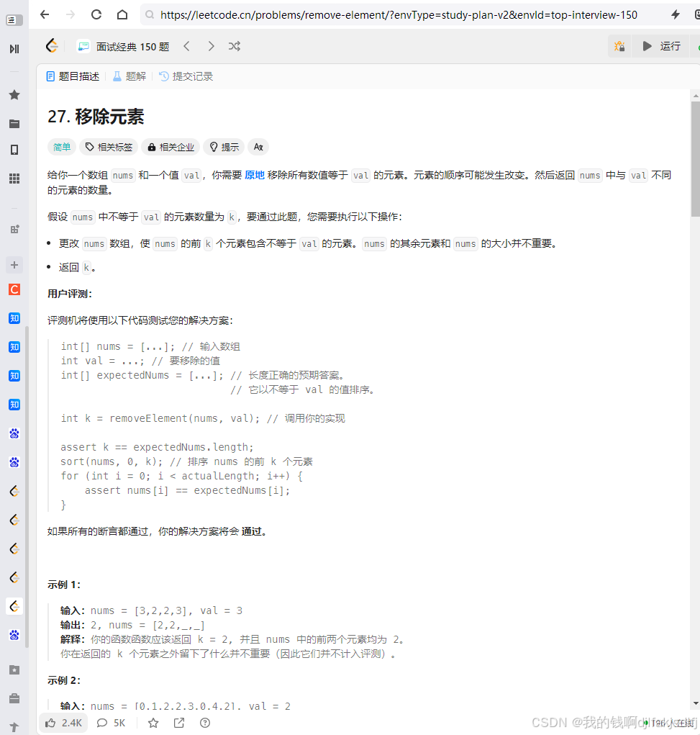700x735 pixels.
Task: Open the first 知 Zhihu sidebar tab
Action: coord(14,318)
